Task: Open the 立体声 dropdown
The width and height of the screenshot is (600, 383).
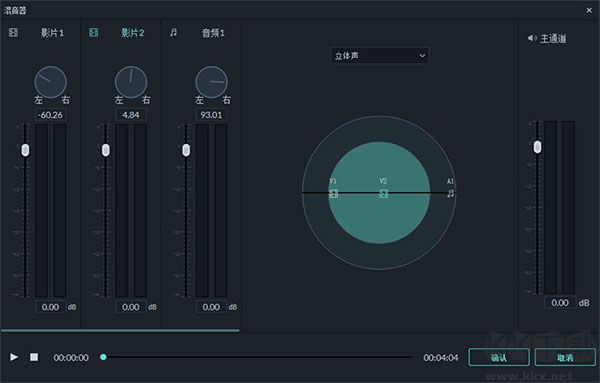Action: 380,56
